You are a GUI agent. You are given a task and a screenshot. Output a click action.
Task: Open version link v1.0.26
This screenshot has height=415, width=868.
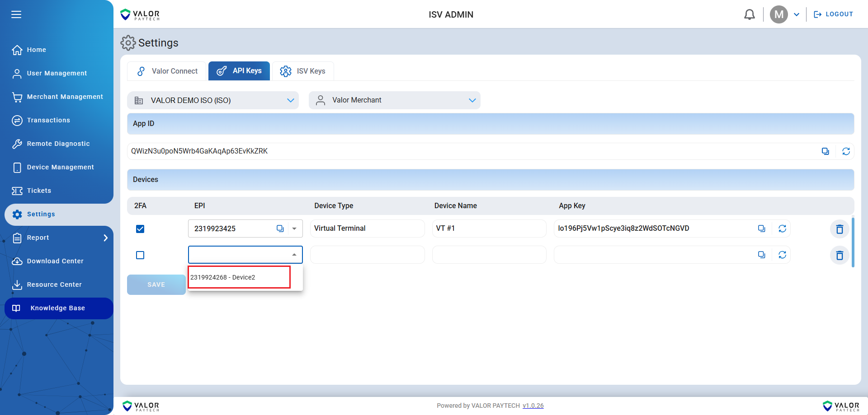pos(533,406)
